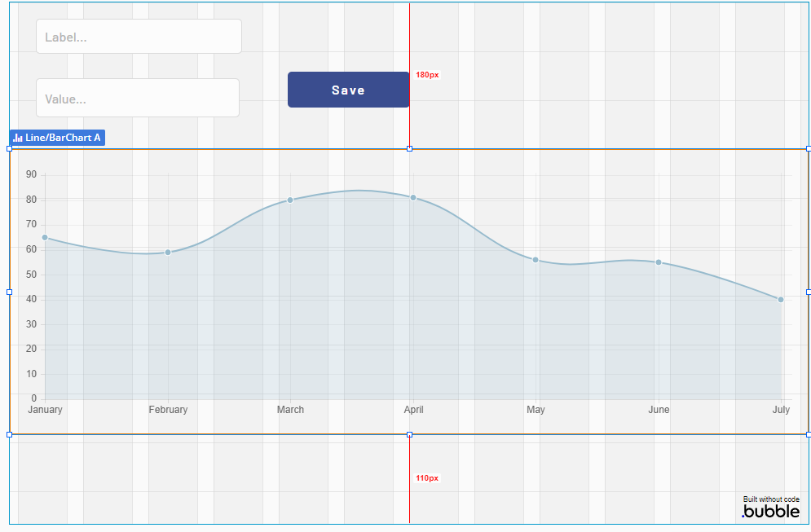This screenshot has width=811, height=532.
Task: Click the Label input field
Action: 139,36
